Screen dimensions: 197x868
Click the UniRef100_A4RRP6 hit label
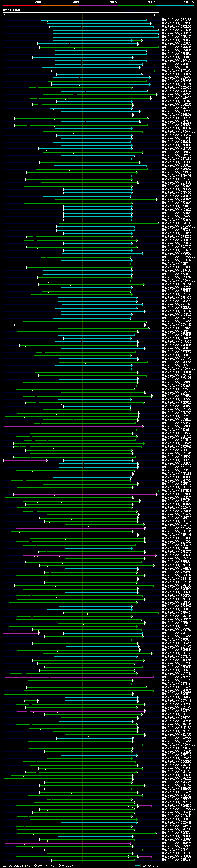pyautogui.click(x=177, y=843)
